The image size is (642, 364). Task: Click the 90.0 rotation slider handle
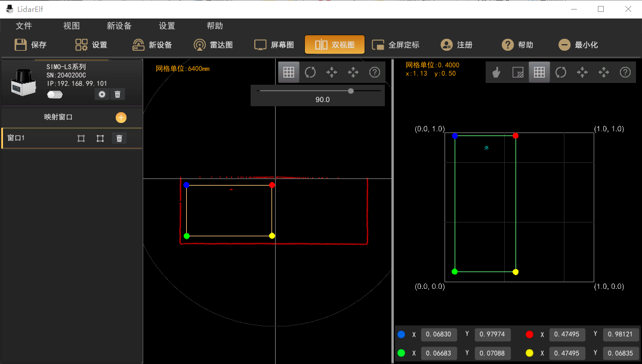pos(351,91)
